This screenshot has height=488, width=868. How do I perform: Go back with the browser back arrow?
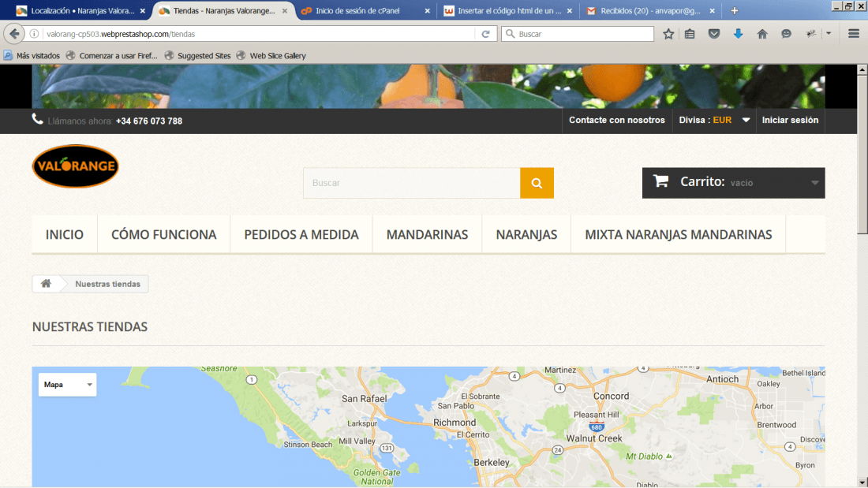coord(14,34)
